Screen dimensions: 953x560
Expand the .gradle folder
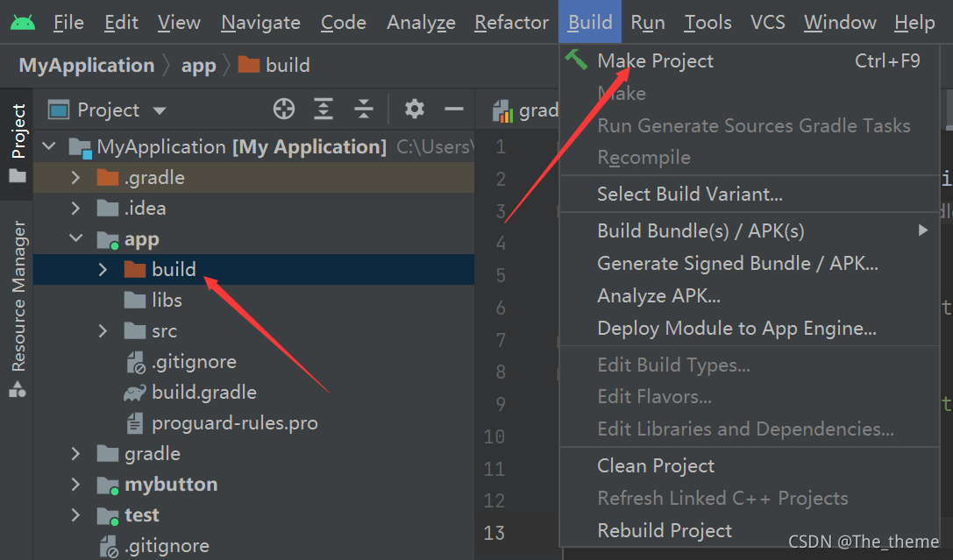[75, 177]
